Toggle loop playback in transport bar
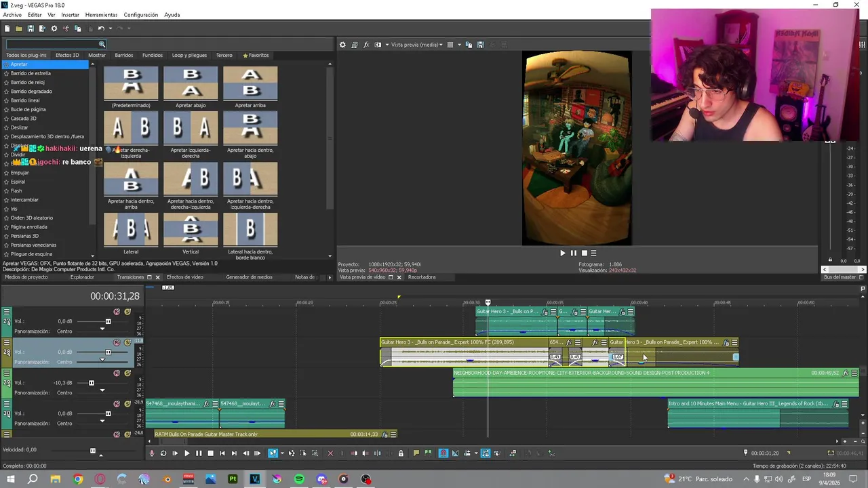 [x=163, y=453]
